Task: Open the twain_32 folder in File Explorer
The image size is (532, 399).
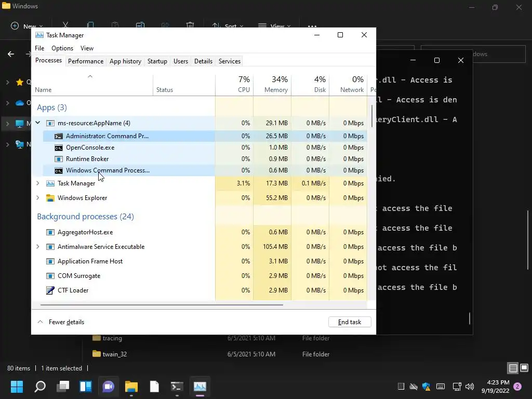Action: coord(115,354)
